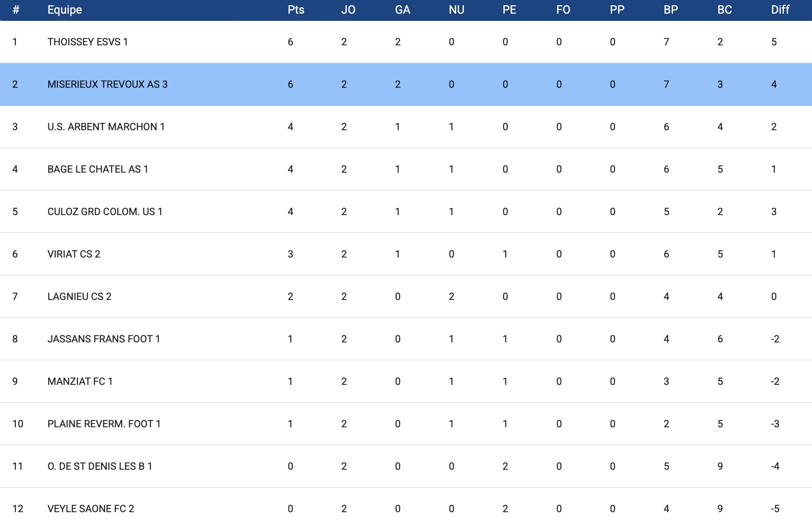Click BAGE LE CHATEL AS 1
Viewport: 812px width, 528px height.
point(97,169)
